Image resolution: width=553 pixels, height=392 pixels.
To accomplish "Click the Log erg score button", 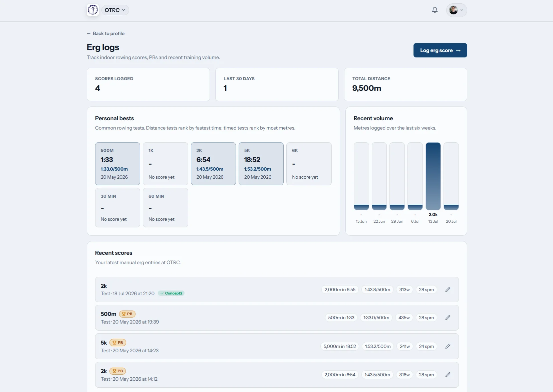I will tap(440, 50).
